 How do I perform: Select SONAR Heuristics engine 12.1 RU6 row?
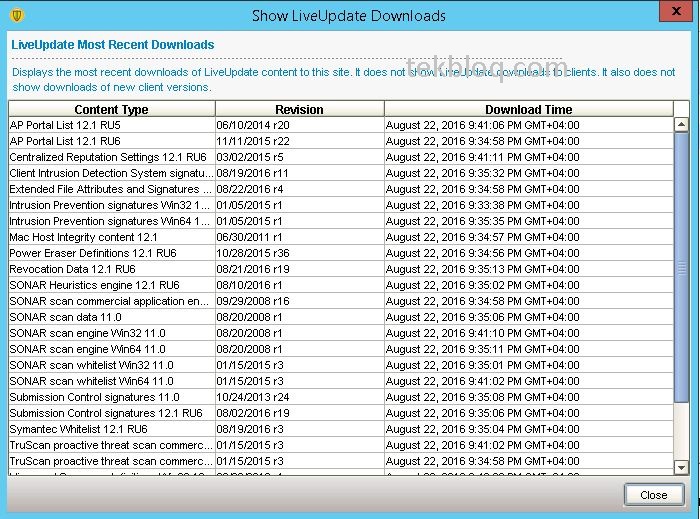(x=341, y=285)
